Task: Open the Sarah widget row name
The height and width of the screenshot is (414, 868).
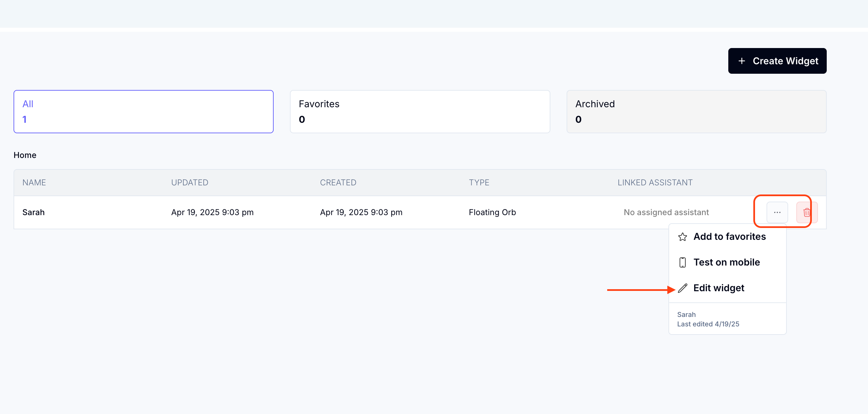Action: click(x=33, y=212)
